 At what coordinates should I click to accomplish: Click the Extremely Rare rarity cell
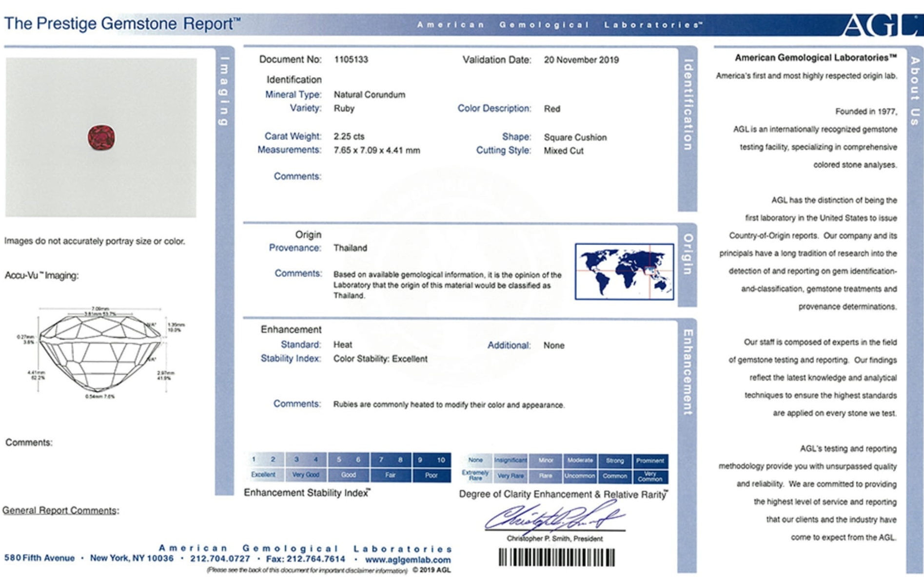point(476,476)
